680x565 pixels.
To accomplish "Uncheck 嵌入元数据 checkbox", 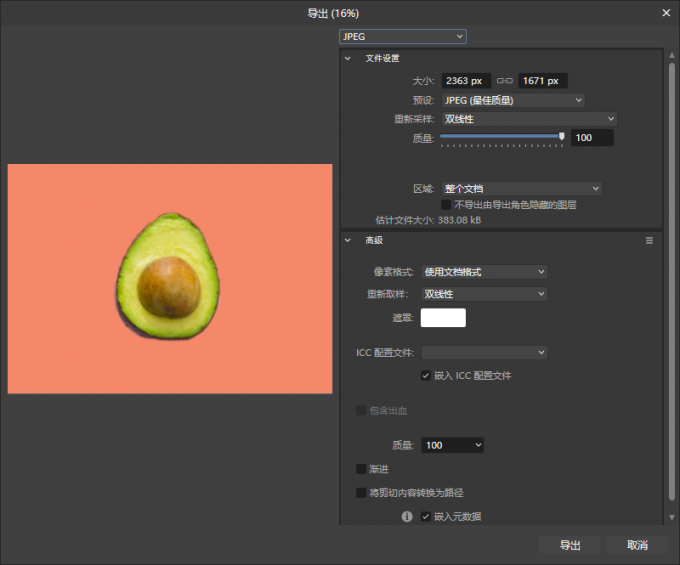I will 425,516.
